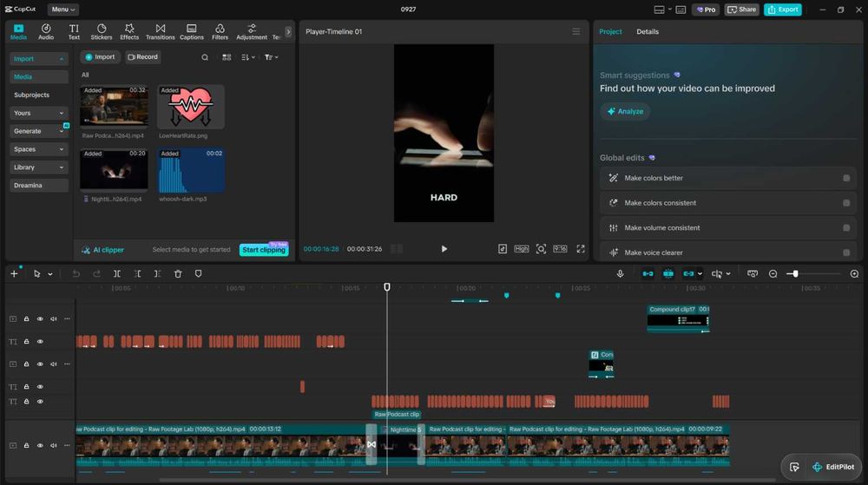Open the Captions tab
Screen dimensions: 868x485
tap(192, 31)
